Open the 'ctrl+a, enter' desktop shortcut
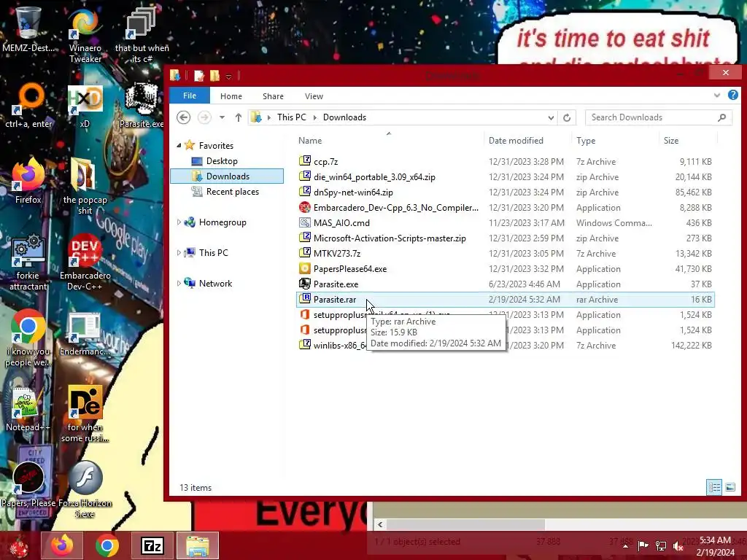This screenshot has width=747, height=560. [28, 106]
